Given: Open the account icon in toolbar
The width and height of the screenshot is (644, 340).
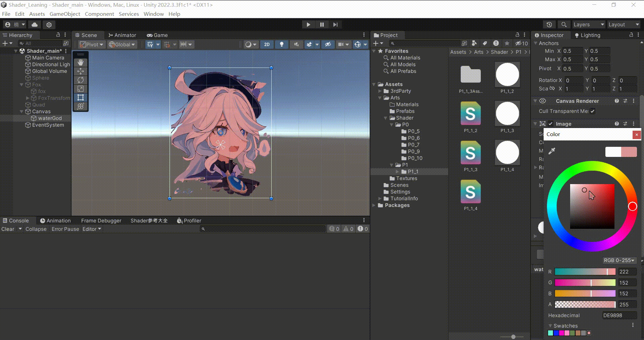Looking at the screenshot, I should [x=15, y=25].
